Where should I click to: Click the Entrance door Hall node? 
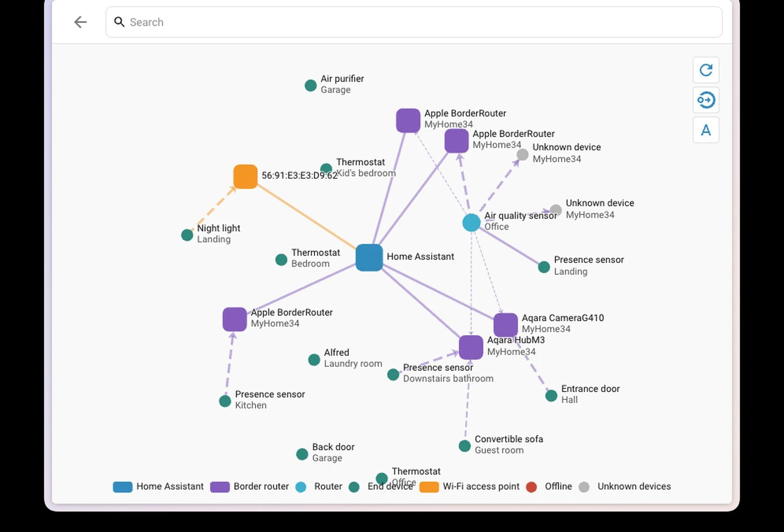click(551, 395)
